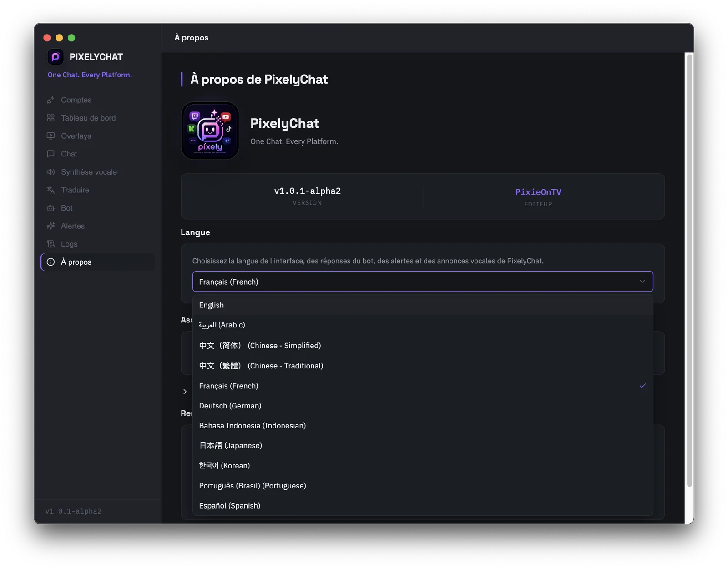Select Chinese - Simplified language option
Image resolution: width=728 pixels, height=569 pixels.
tap(423, 346)
